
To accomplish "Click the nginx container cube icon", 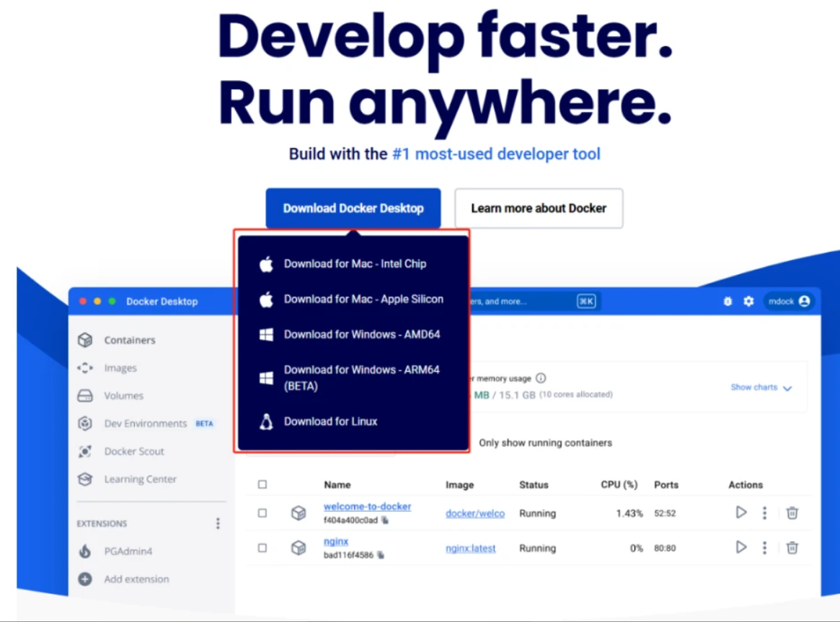I will (299, 548).
